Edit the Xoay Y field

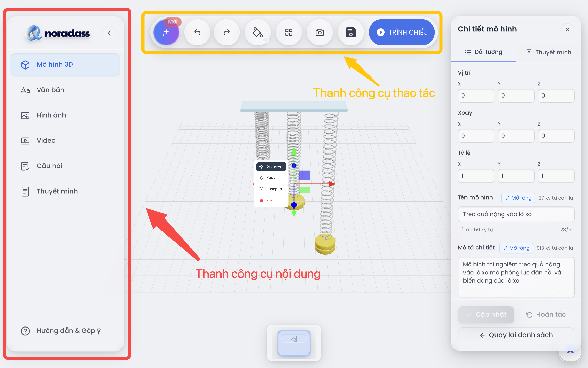tap(516, 136)
